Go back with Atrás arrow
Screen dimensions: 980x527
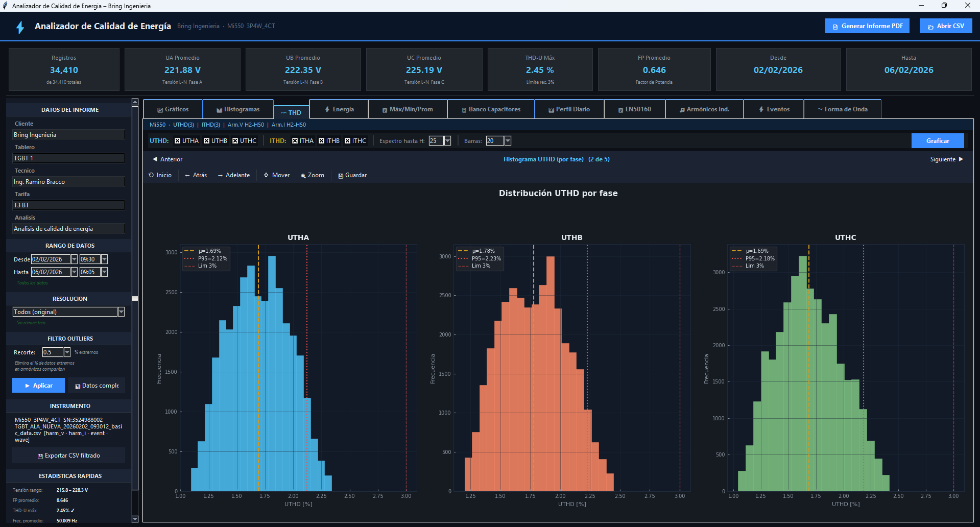click(x=196, y=175)
